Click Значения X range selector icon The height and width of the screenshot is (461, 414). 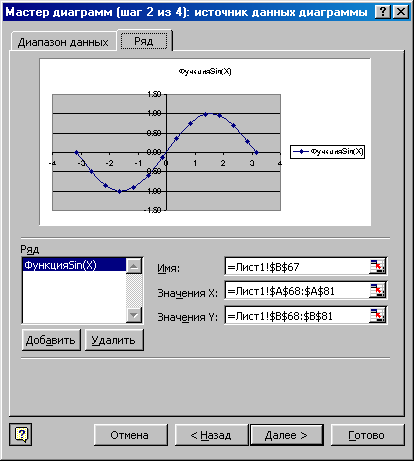(377, 291)
